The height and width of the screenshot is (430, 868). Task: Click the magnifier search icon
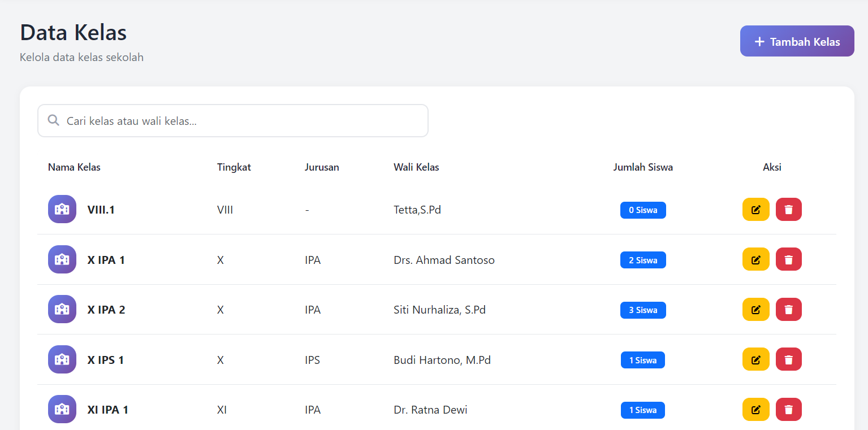click(54, 120)
